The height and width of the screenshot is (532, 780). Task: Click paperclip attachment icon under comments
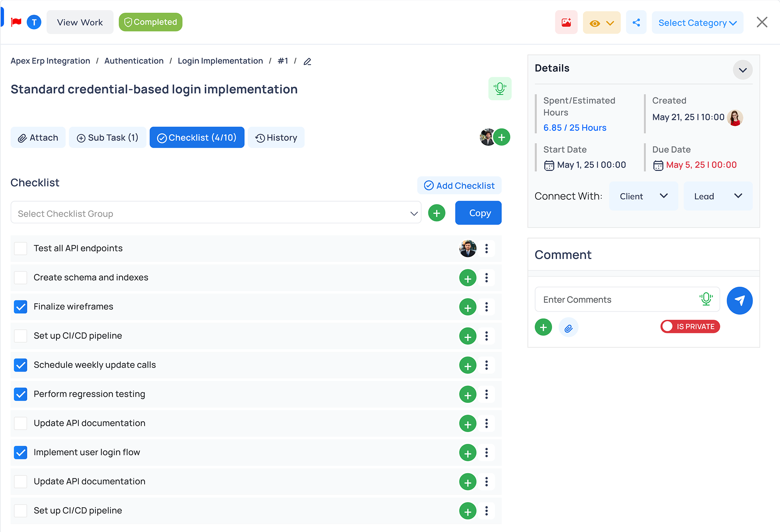click(568, 328)
